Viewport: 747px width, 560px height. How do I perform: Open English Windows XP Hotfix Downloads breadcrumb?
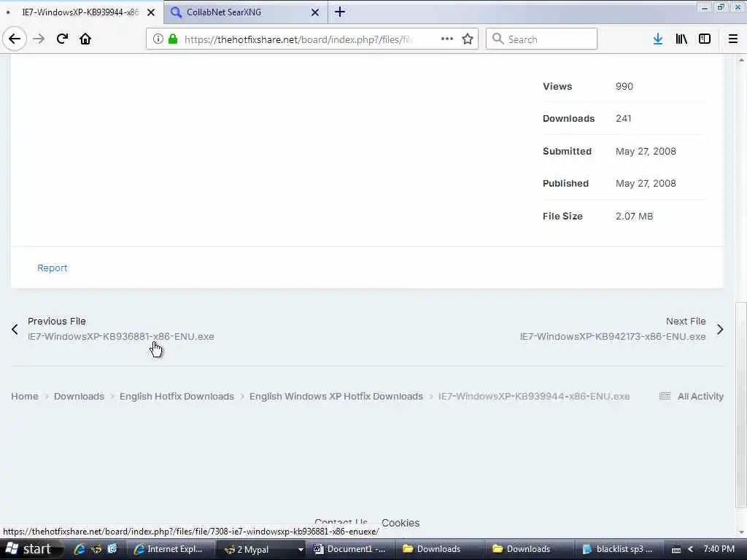tap(336, 396)
